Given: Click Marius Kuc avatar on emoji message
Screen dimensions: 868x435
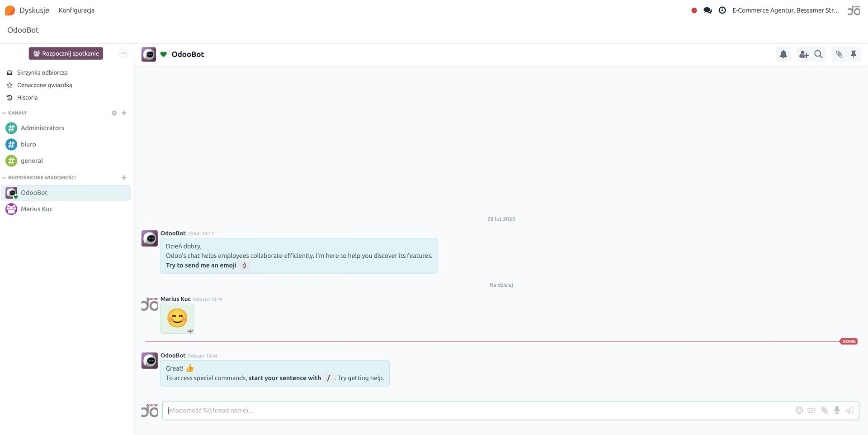Looking at the screenshot, I should (x=150, y=304).
